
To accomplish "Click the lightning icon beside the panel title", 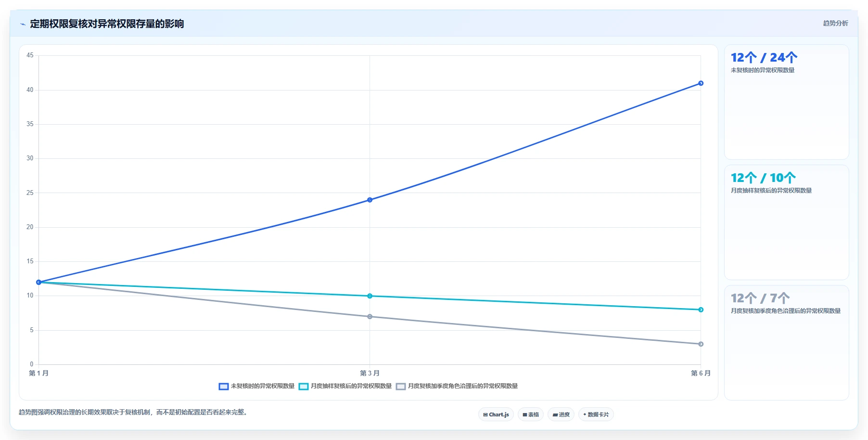I will [23, 24].
